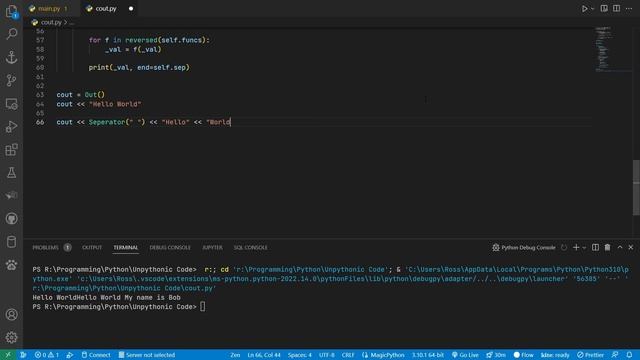The height and width of the screenshot is (360, 640).
Task: Click the paw icon in activity bar
Action: (11, 265)
